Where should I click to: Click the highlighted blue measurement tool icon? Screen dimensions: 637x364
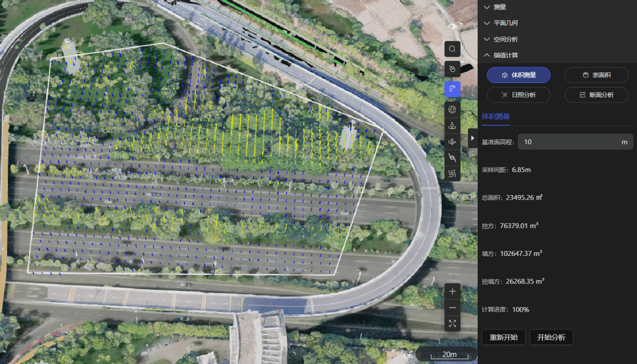(452, 89)
